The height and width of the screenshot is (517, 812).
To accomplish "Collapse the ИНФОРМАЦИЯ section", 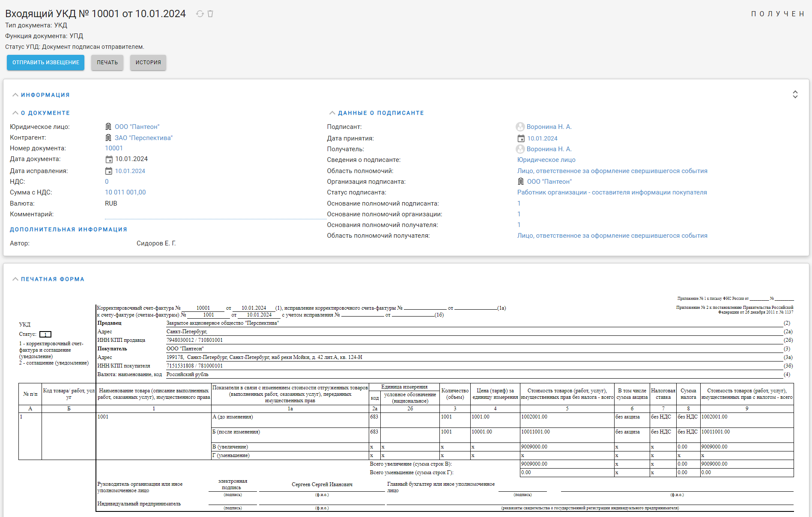I will [15, 95].
